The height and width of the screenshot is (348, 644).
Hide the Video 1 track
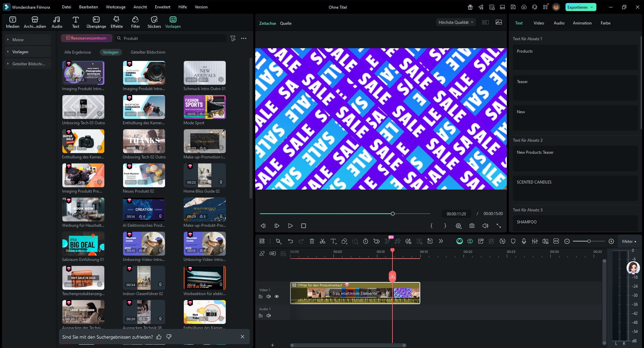pos(277,296)
